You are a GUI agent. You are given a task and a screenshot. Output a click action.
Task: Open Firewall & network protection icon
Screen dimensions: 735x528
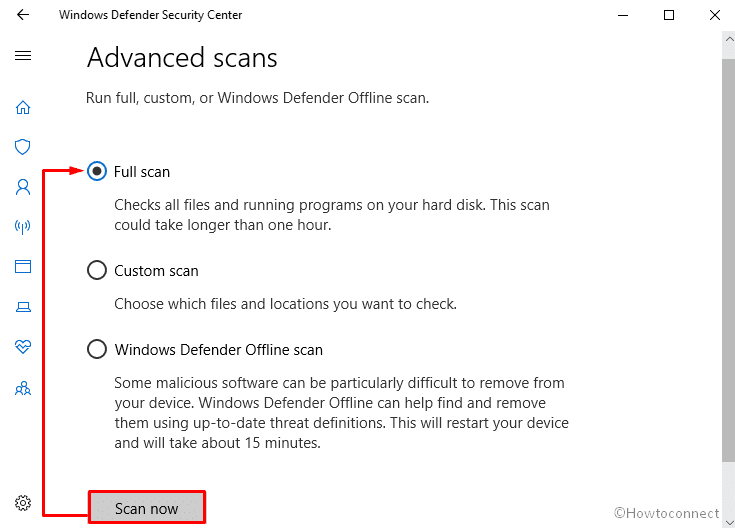(23, 227)
